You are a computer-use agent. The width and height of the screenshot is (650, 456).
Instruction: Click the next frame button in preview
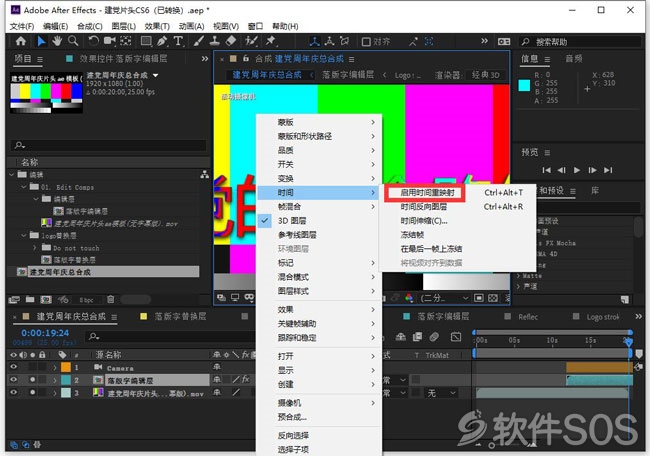tap(592, 170)
